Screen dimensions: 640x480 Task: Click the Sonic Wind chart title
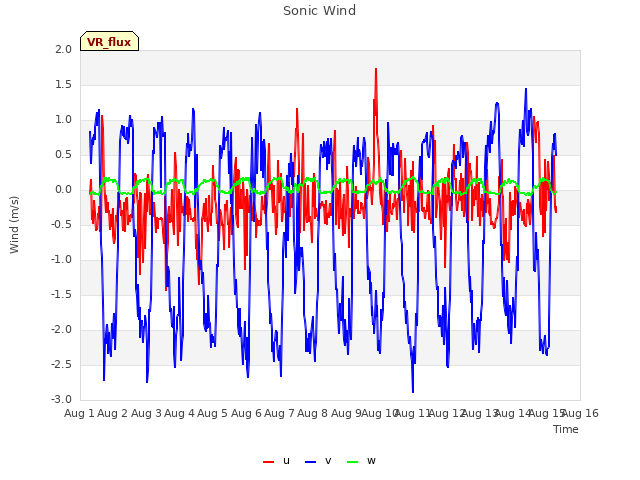tap(320, 11)
